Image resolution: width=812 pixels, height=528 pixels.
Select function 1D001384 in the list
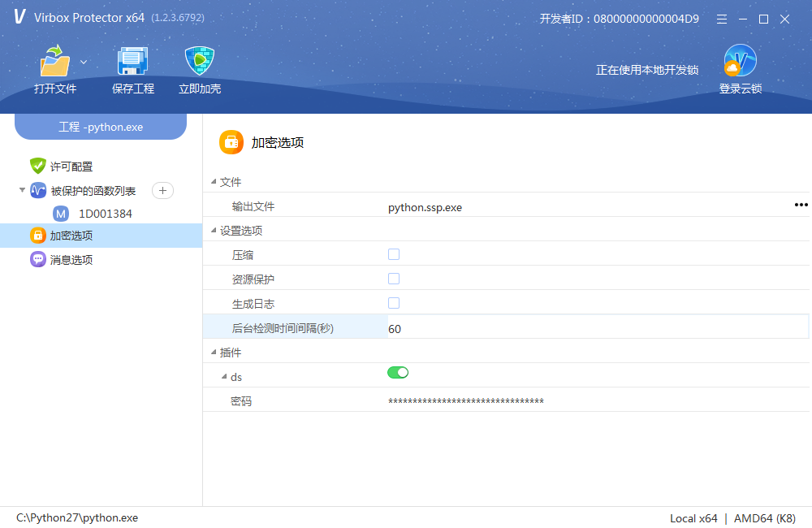click(105, 214)
